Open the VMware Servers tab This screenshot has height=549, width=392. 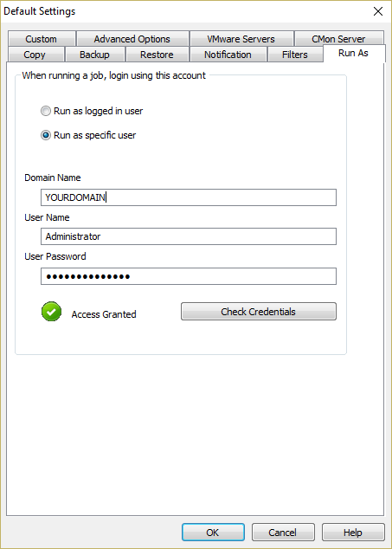tap(241, 39)
